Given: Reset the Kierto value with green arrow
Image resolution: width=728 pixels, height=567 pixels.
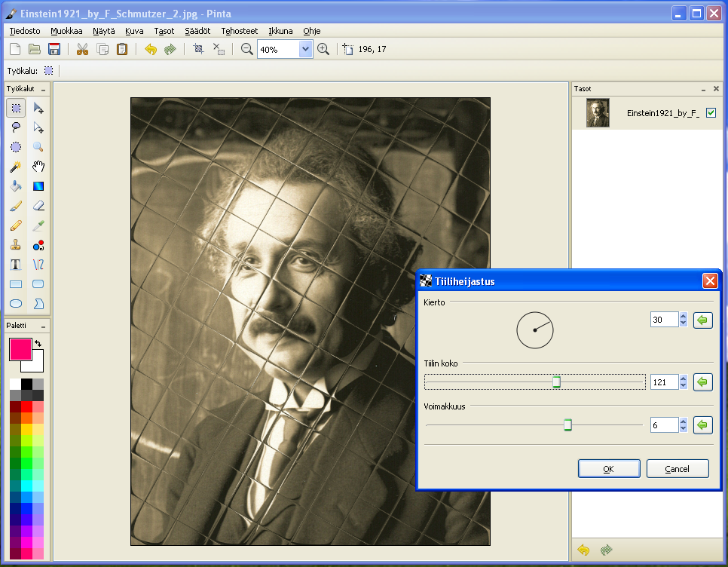Looking at the screenshot, I should [702, 320].
